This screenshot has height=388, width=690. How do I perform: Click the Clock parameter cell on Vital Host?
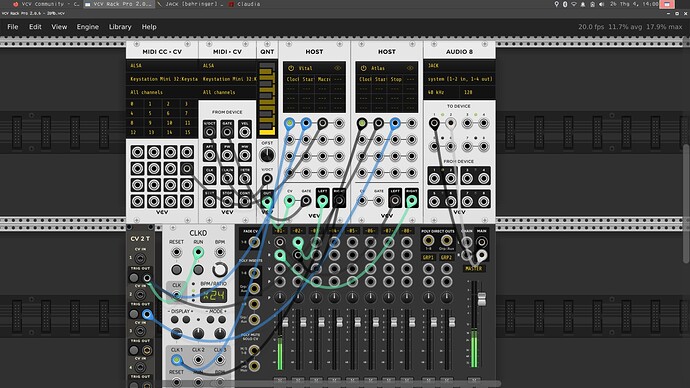click(x=292, y=79)
